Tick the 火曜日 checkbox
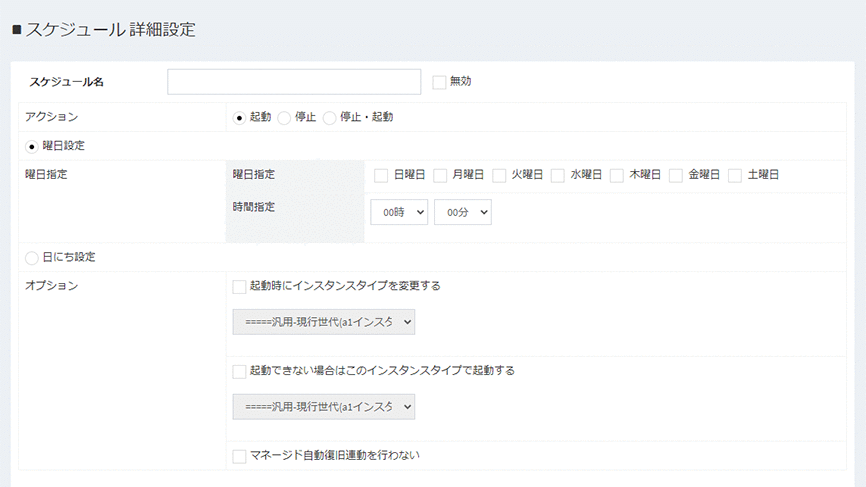The width and height of the screenshot is (866, 487). pyautogui.click(x=499, y=176)
